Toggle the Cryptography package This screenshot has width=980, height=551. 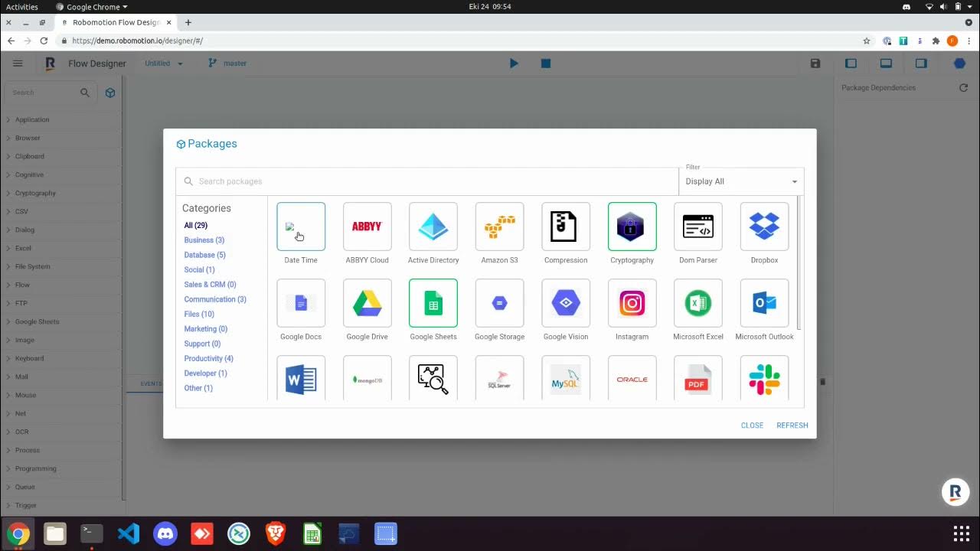pyautogui.click(x=632, y=227)
